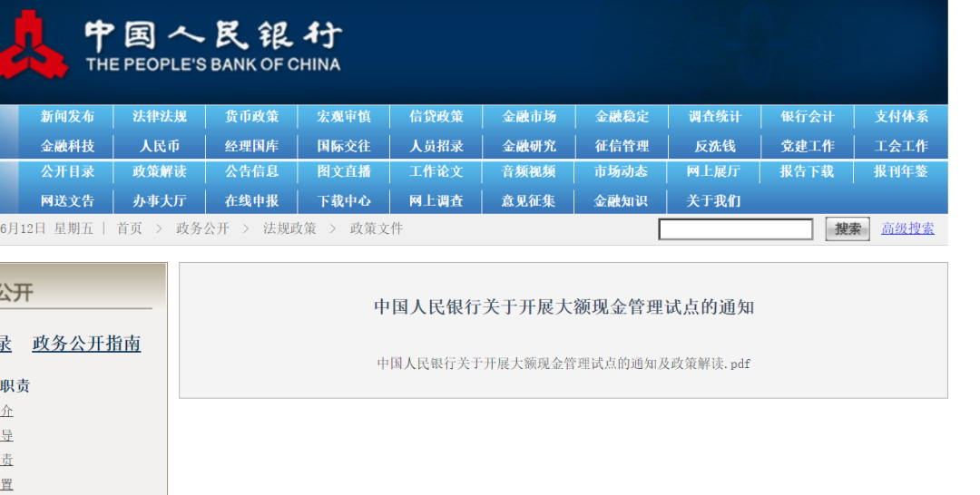Select 人员招录 in navigation
The height and width of the screenshot is (495, 980).
click(x=436, y=146)
